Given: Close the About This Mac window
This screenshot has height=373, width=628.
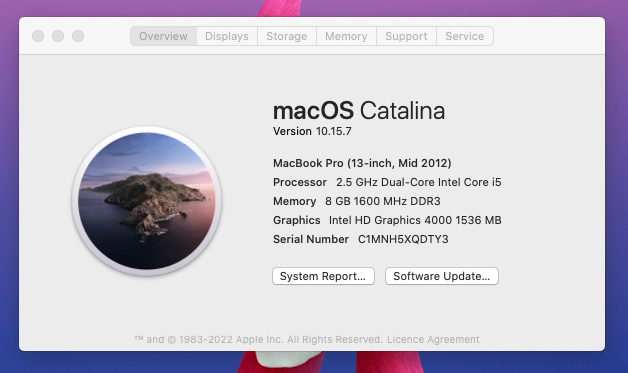Looking at the screenshot, I should click(x=38, y=36).
